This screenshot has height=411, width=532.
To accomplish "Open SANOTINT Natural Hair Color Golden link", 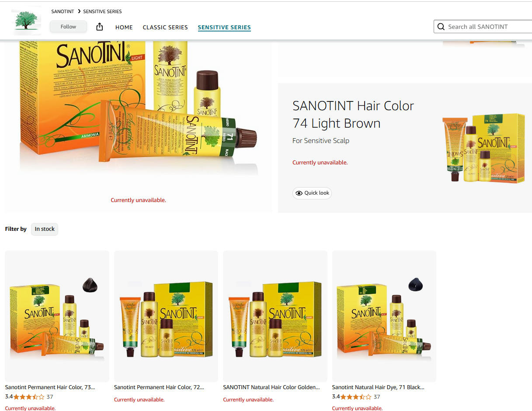I will [271, 387].
